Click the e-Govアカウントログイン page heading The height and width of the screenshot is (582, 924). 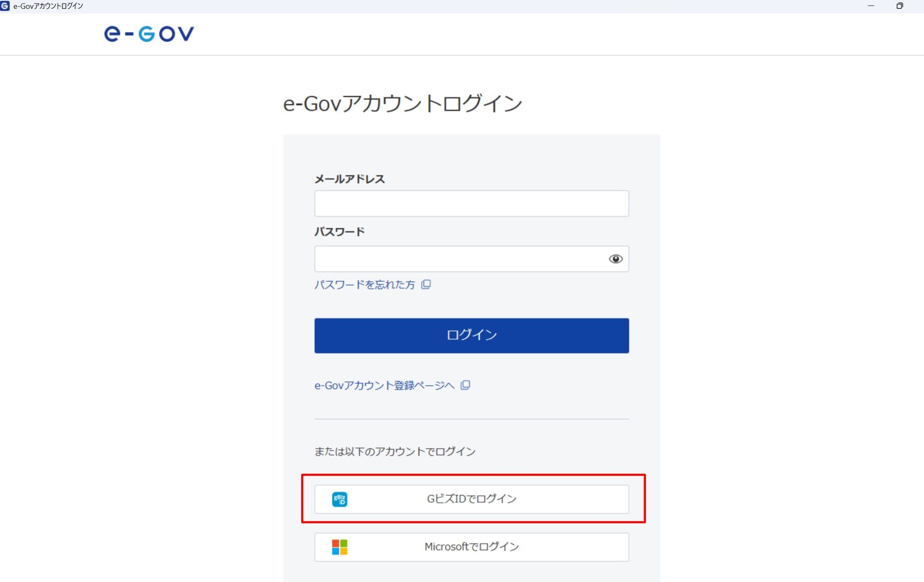pyautogui.click(x=402, y=104)
